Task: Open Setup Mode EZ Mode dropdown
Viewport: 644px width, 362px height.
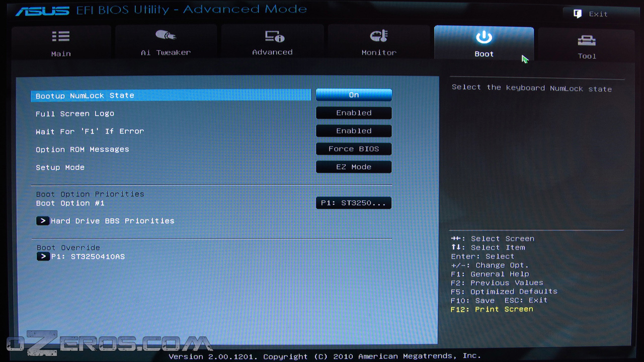Action: [354, 167]
